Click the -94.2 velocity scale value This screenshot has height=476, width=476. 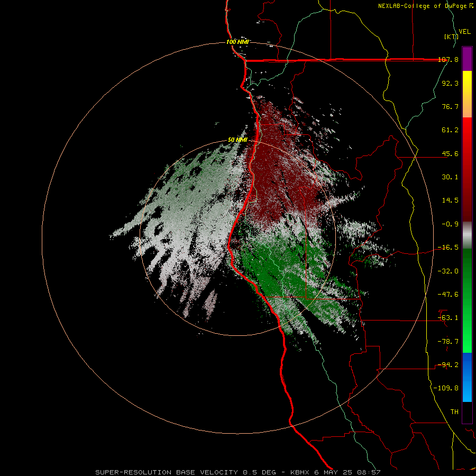click(448, 365)
